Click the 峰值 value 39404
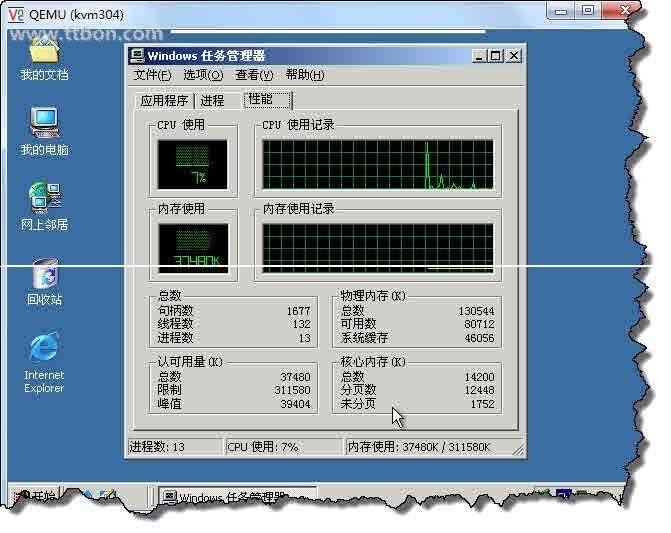 pyautogui.click(x=295, y=404)
